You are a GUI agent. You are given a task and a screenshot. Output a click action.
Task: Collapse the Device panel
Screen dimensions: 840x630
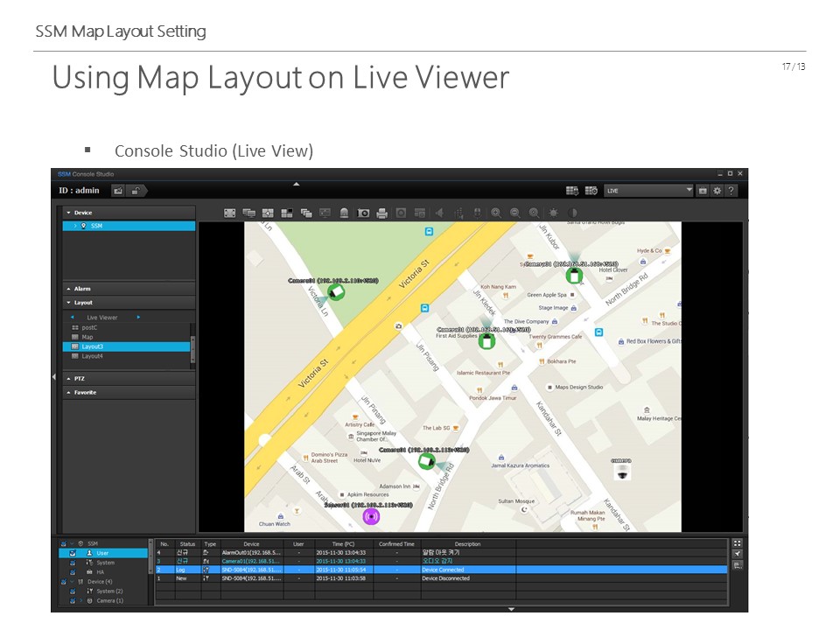coord(129,213)
